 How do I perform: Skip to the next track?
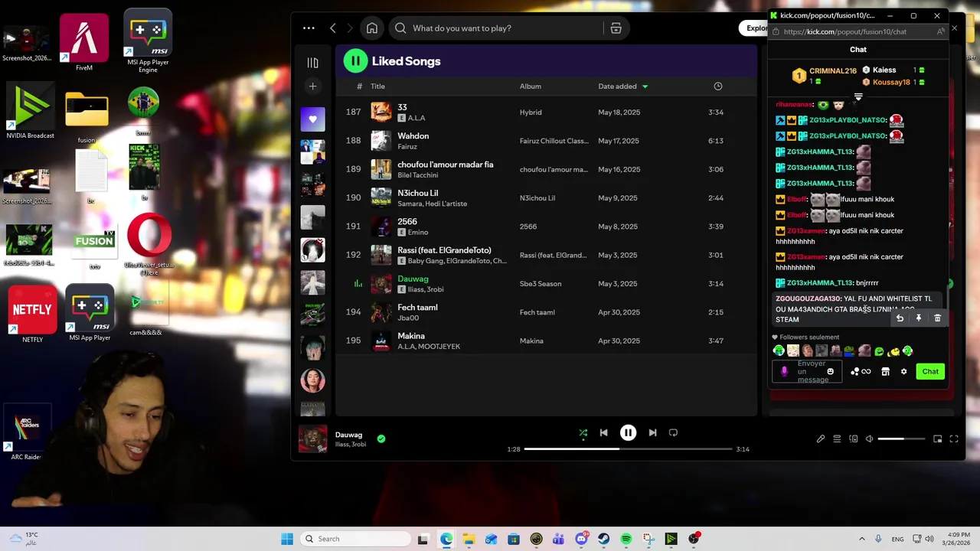click(x=652, y=432)
